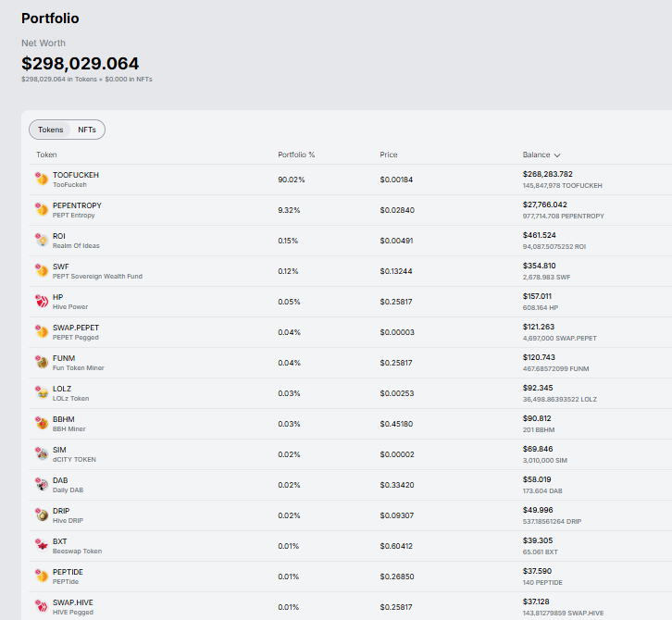Click the 608.164 HP amount
The height and width of the screenshot is (620, 672).
(541, 307)
